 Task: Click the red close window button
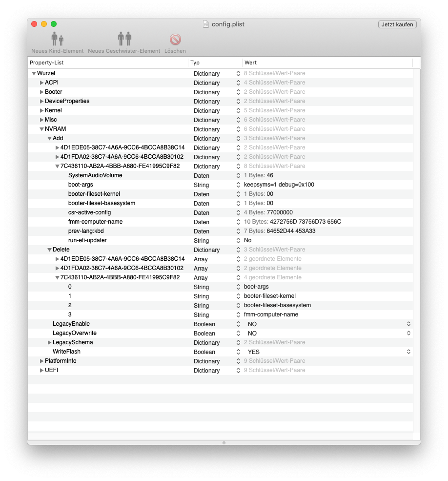point(34,24)
